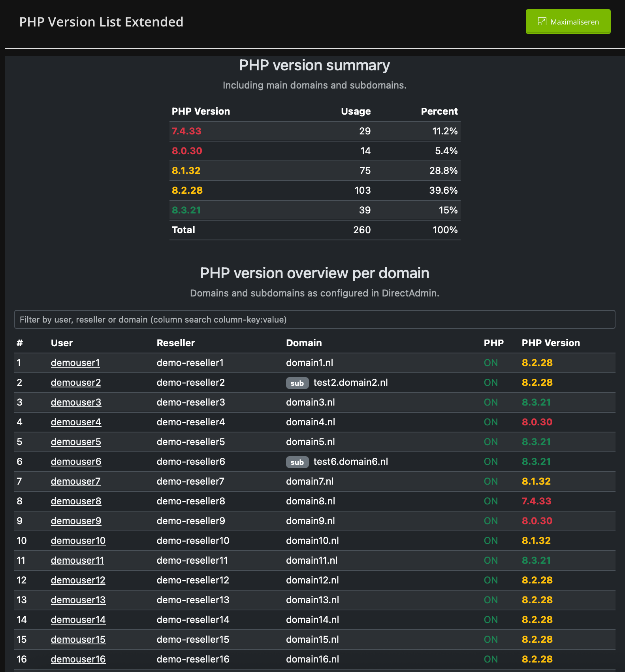Open the demouser16 user link
This screenshot has height=672, width=625.
78,659
